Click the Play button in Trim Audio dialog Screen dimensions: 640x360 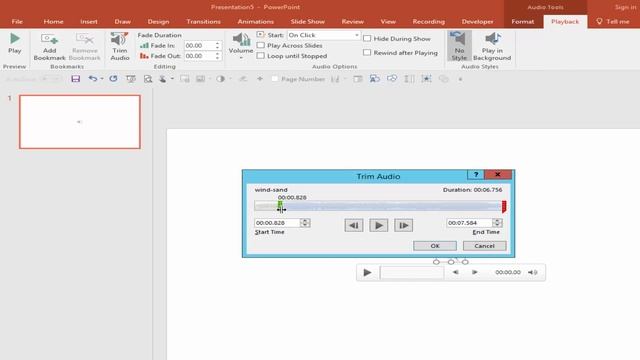click(379, 225)
